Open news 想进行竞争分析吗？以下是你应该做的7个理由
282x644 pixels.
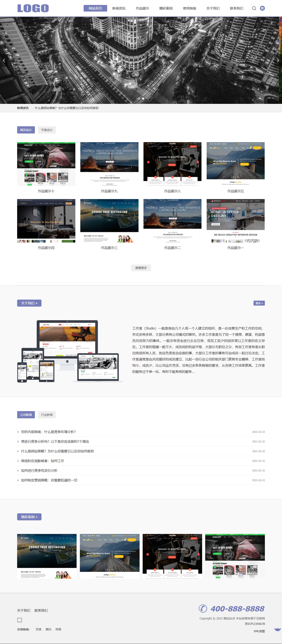point(55,441)
